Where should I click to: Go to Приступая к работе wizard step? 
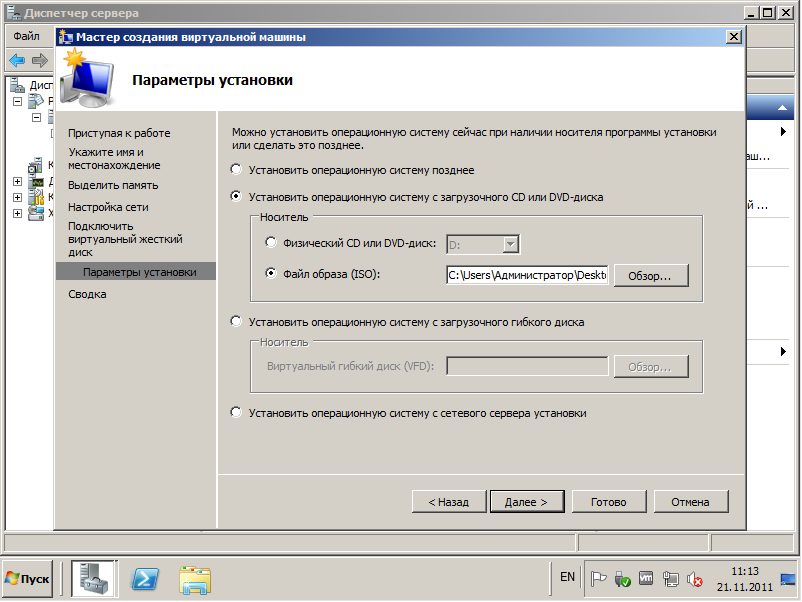pos(119,133)
